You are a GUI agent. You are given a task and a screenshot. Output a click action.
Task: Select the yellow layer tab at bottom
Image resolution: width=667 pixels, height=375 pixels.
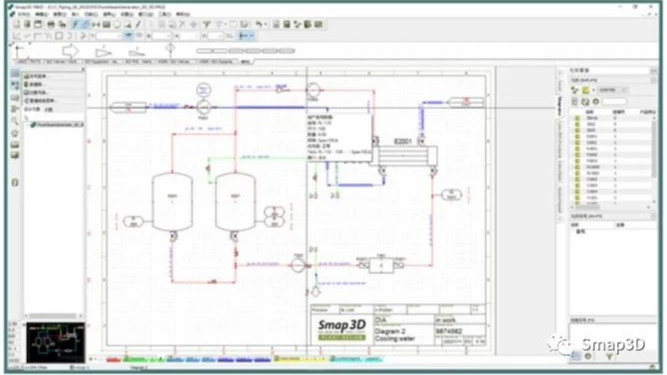coord(299,359)
